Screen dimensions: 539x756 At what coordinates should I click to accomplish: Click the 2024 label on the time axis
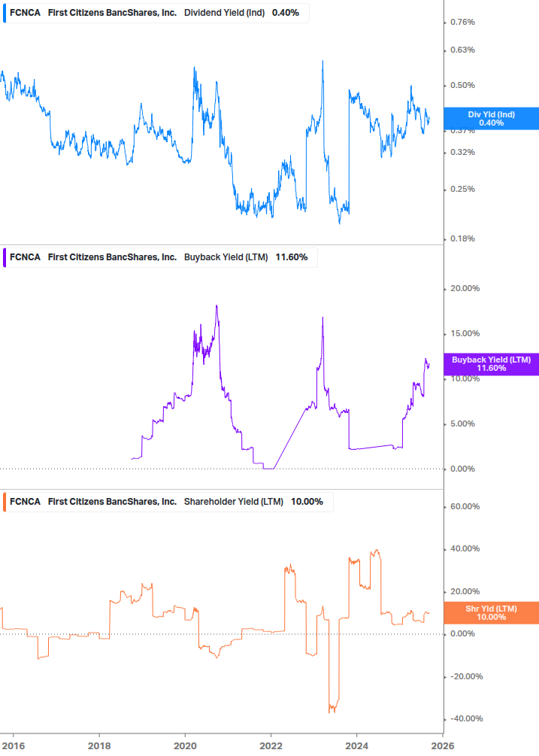[356, 746]
